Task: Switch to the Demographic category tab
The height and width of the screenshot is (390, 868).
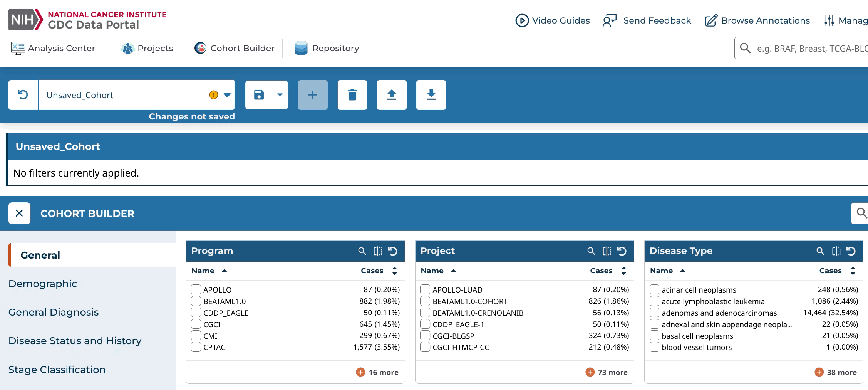Action: [43, 284]
